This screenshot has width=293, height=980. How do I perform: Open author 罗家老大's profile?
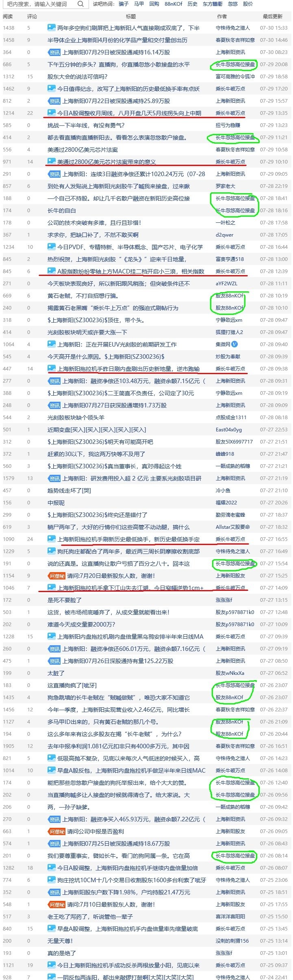pos(226,186)
